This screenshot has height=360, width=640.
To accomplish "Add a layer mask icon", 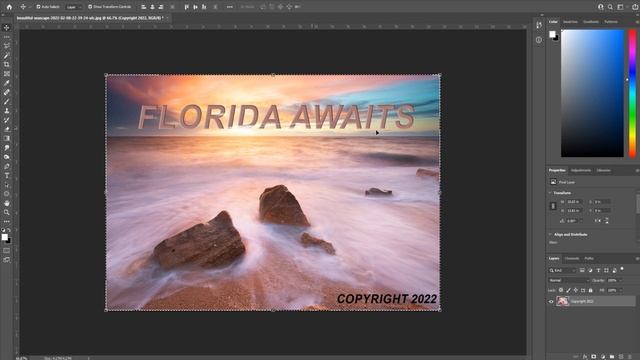I will click(593, 357).
